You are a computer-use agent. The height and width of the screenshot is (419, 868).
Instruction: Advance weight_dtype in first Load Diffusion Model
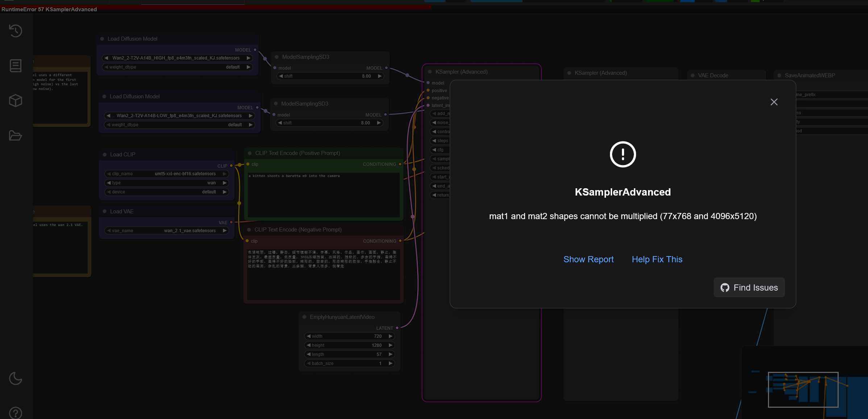[249, 67]
